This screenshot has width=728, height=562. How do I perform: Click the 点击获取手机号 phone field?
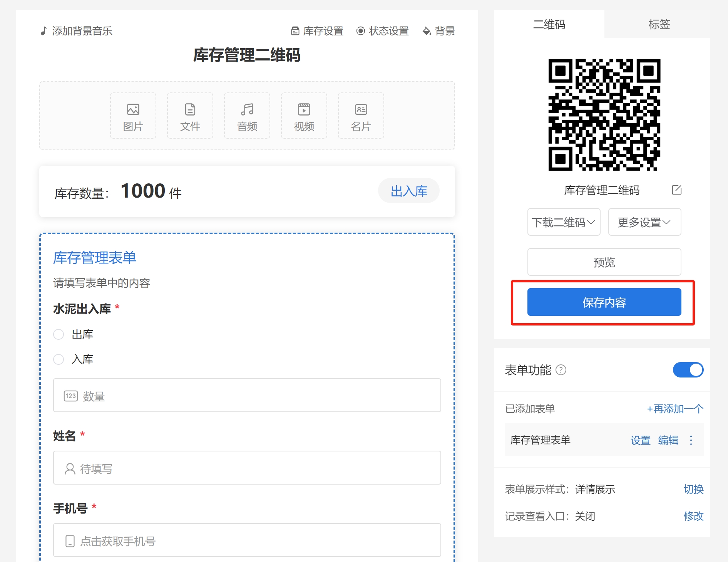[x=247, y=540]
